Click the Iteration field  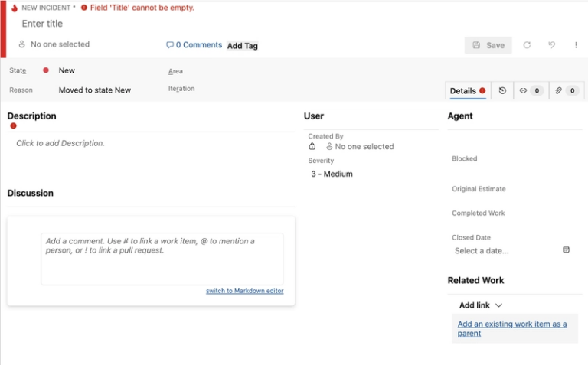pyautogui.click(x=181, y=89)
